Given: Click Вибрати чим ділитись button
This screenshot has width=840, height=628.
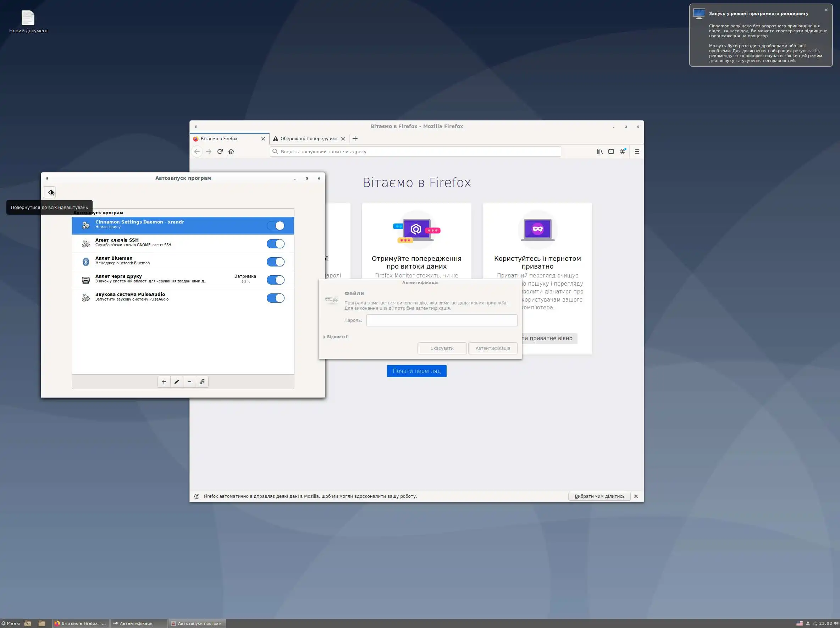Looking at the screenshot, I should pyautogui.click(x=599, y=496).
